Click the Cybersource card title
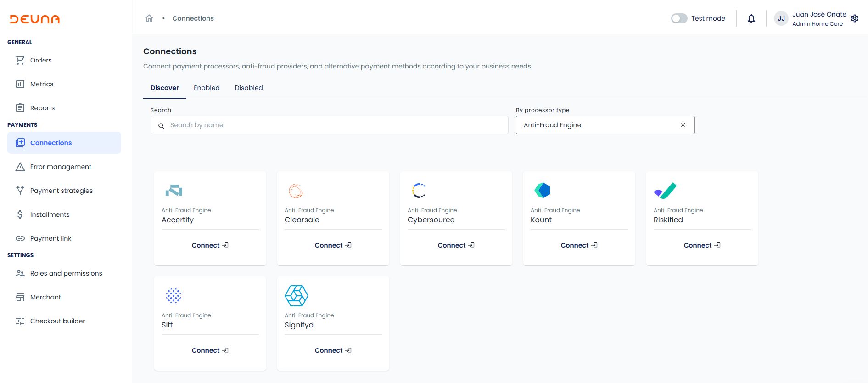The height and width of the screenshot is (383, 868). point(431,220)
